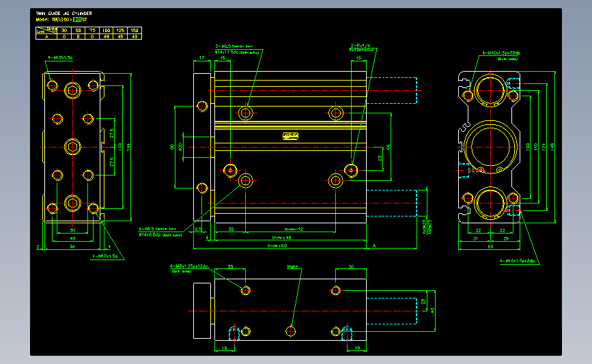Select the 80 vertical dimension beside front plate
The height and width of the screenshot is (364, 592).
172,147
